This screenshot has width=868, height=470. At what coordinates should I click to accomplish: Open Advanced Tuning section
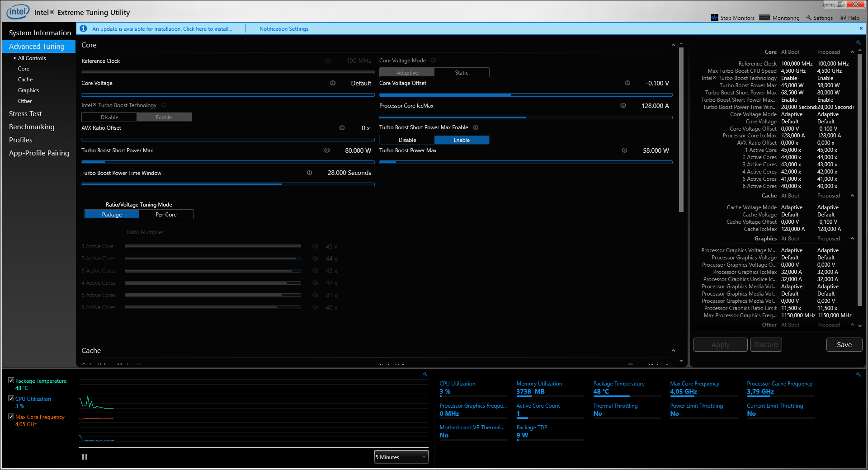point(39,47)
